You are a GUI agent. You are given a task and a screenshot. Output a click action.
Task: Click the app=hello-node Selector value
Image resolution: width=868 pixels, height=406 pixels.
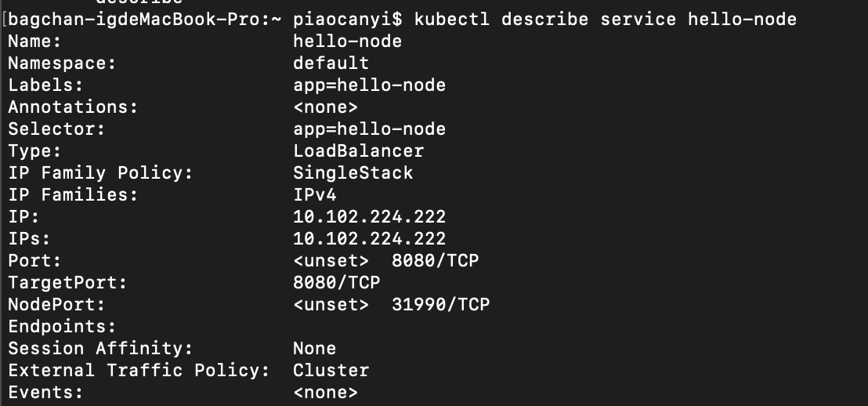[x=369, y=129]
